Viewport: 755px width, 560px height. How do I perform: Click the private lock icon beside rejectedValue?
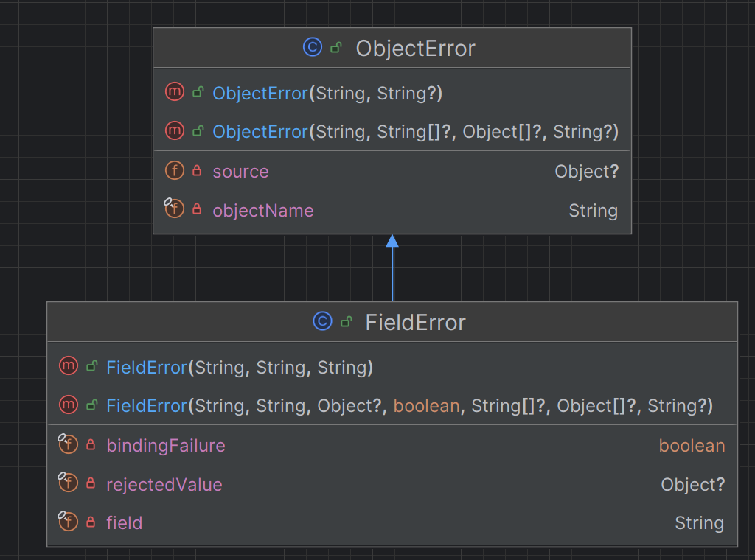coord(91,484)
